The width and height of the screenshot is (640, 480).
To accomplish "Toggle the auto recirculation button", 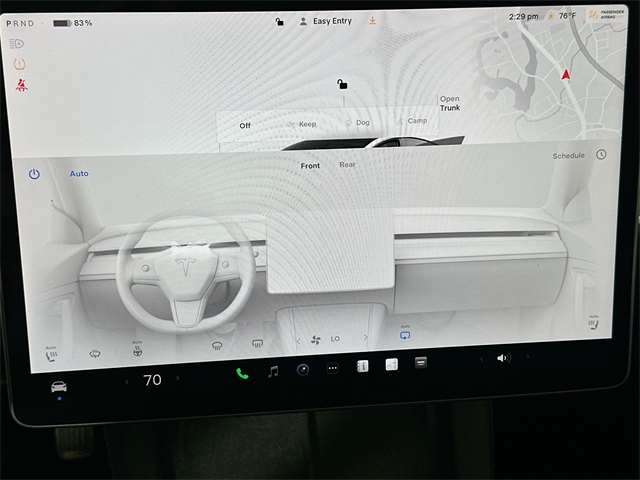I will pyautogui.click(x=405, y=333).
